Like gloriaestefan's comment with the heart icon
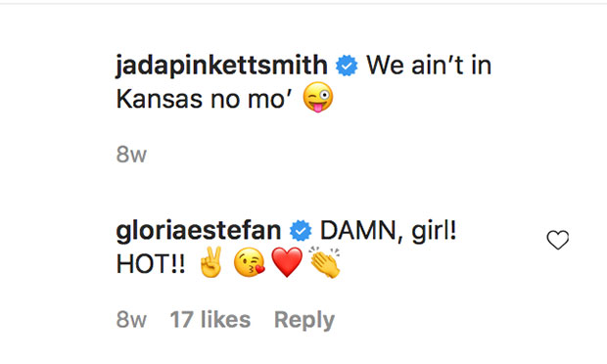 point(558,240)
